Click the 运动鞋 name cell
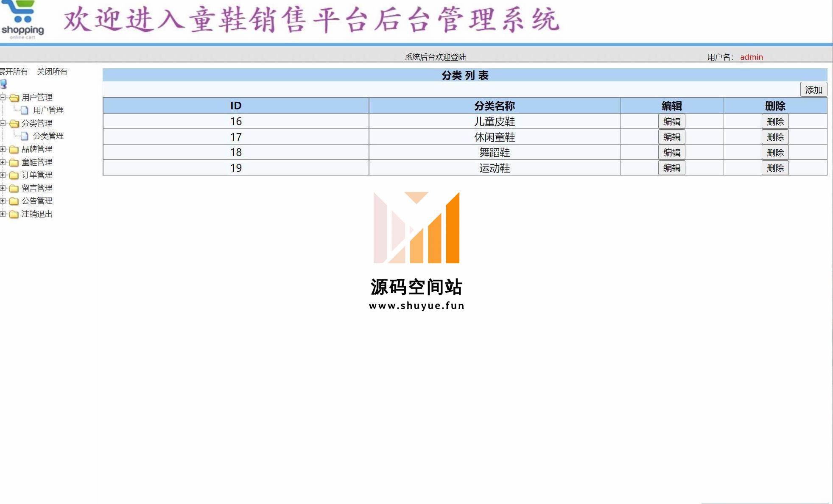The image size is (833, 504). click(495, 168)
